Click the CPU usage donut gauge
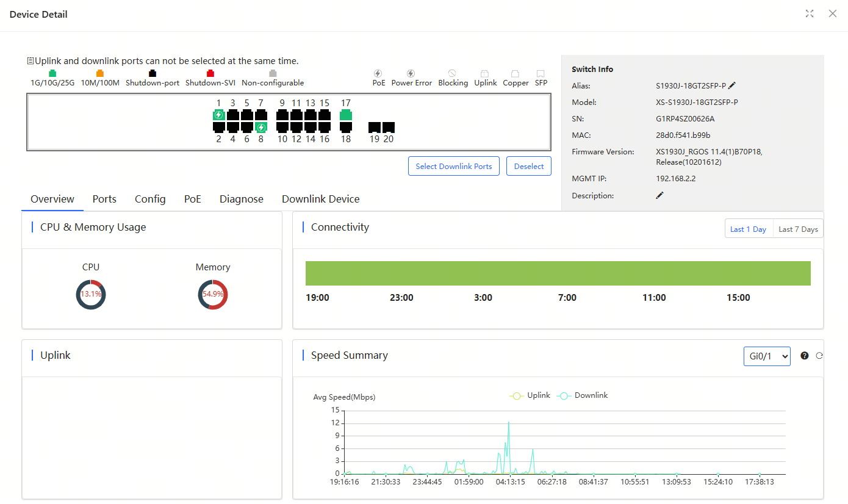This screenshot has width=848, height=504. pos(91,294)
